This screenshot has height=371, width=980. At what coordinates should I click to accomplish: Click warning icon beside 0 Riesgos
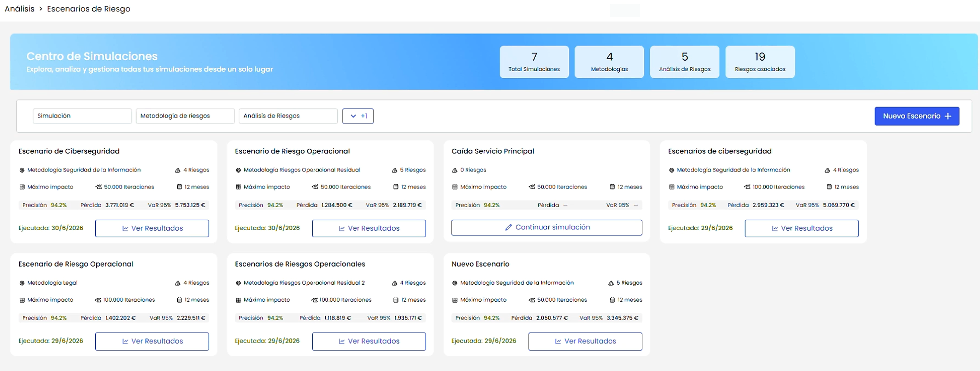pos(455,170)
